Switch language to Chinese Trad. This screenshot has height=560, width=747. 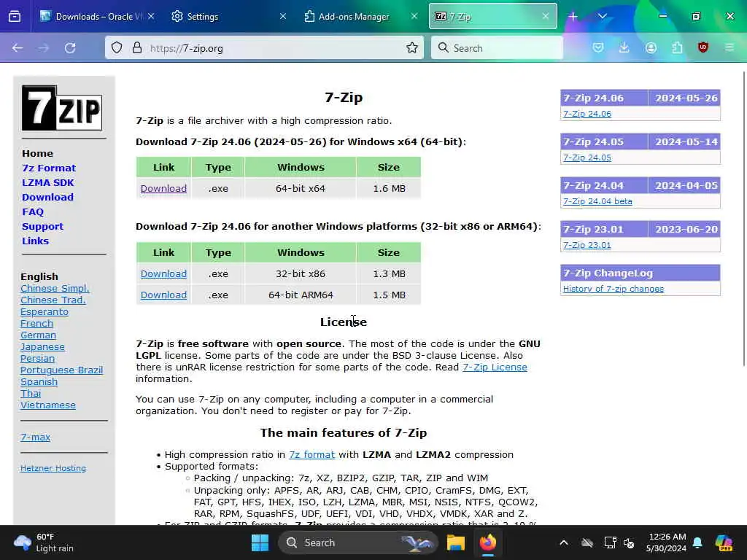(x=53, y=300)
